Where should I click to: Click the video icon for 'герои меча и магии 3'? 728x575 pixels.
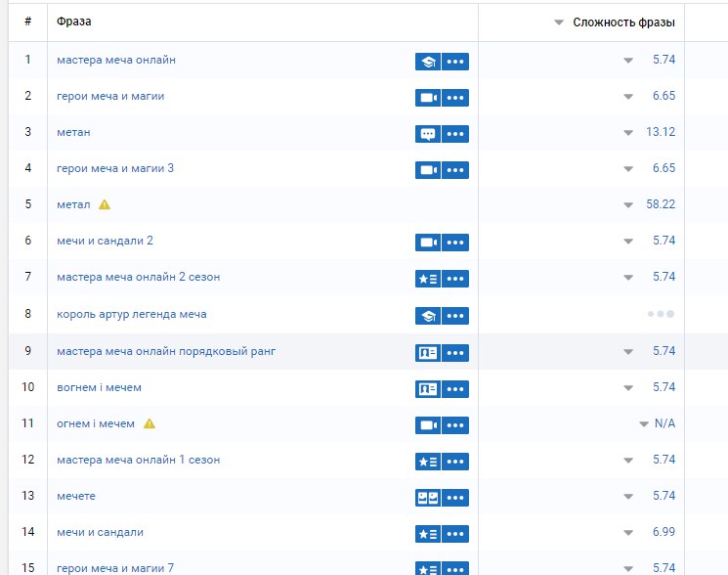pyautogui.click(x=428, y=170)
